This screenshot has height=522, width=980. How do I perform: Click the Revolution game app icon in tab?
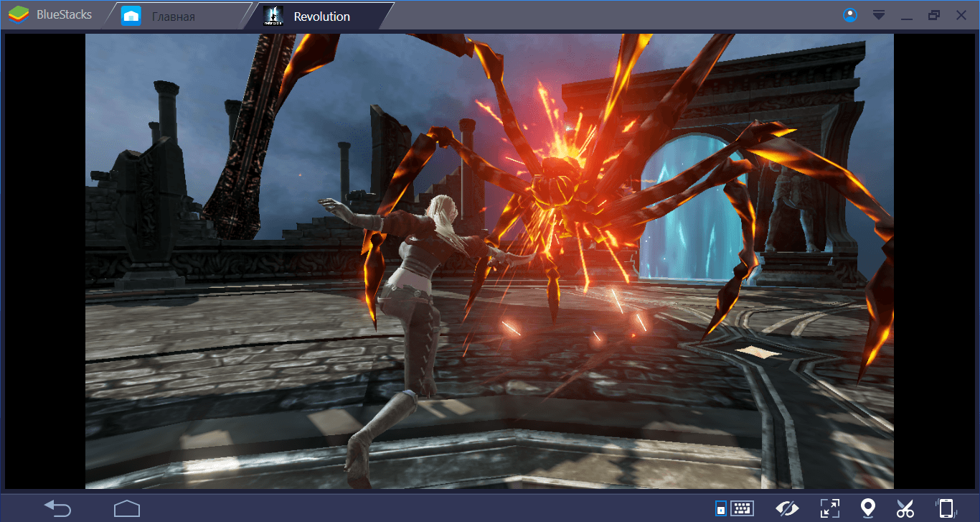[x=273, y=16]
